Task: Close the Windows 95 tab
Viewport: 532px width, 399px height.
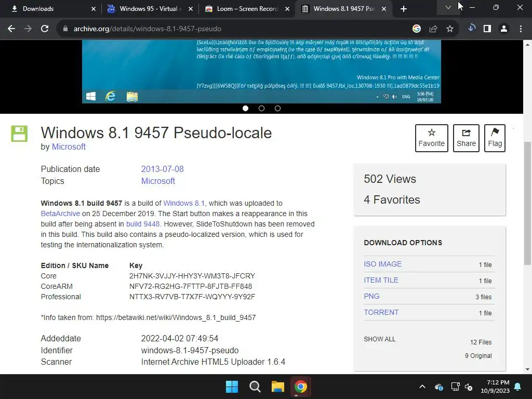Action: 191,9
